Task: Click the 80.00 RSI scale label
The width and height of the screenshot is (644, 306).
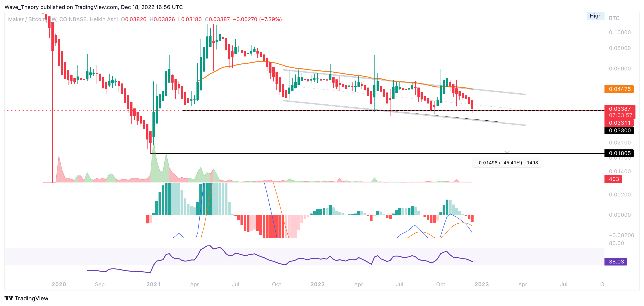Action: coord(616,243)
